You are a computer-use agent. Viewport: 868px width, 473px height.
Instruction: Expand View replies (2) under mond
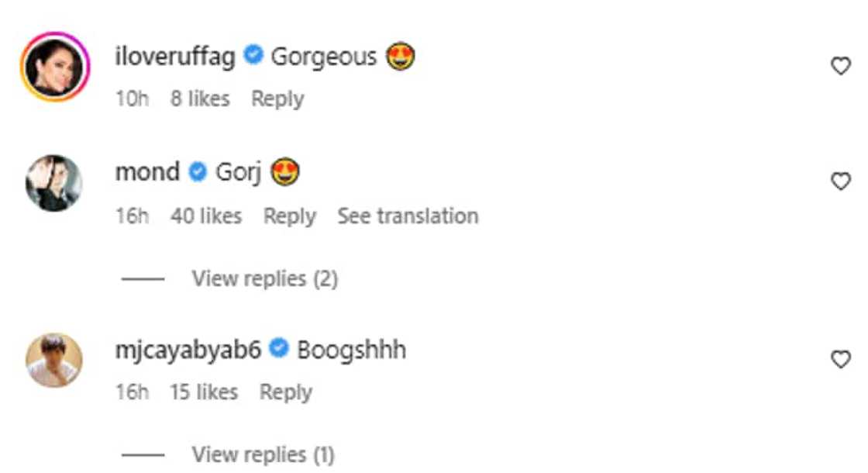tap(264, 278)
